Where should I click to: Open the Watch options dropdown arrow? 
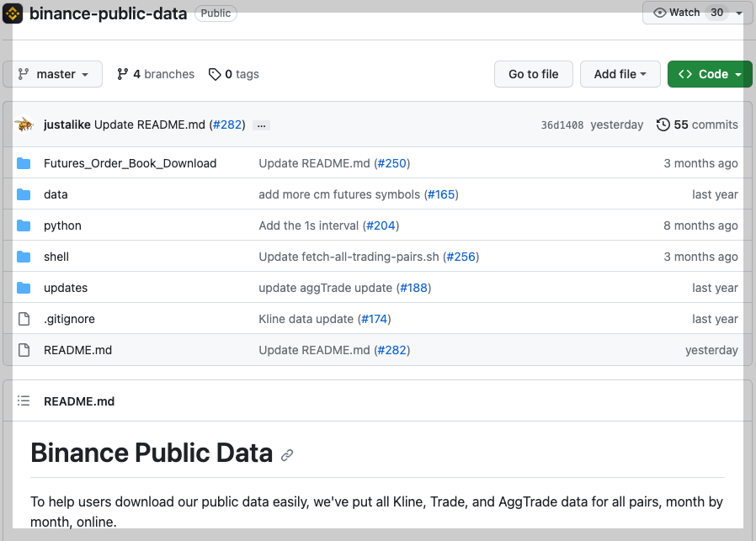click(x=739, y=13)
